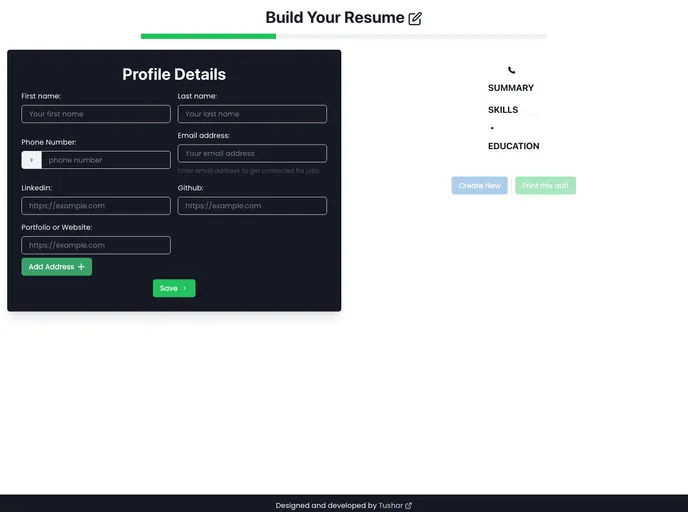
Task: Click the Linkedin URL input field
Action: (96, 206)
